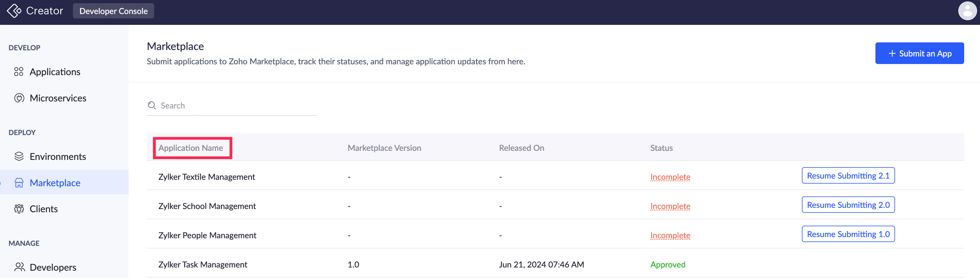980x278 pixels.
Task: Go to Applications in the sidebar
Action: coord(55,72)
